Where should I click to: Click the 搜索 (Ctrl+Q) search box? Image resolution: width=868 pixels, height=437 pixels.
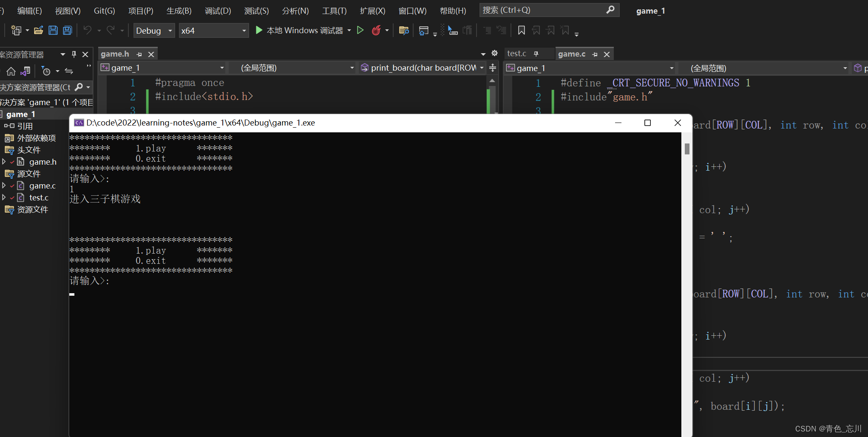point(549,10)
